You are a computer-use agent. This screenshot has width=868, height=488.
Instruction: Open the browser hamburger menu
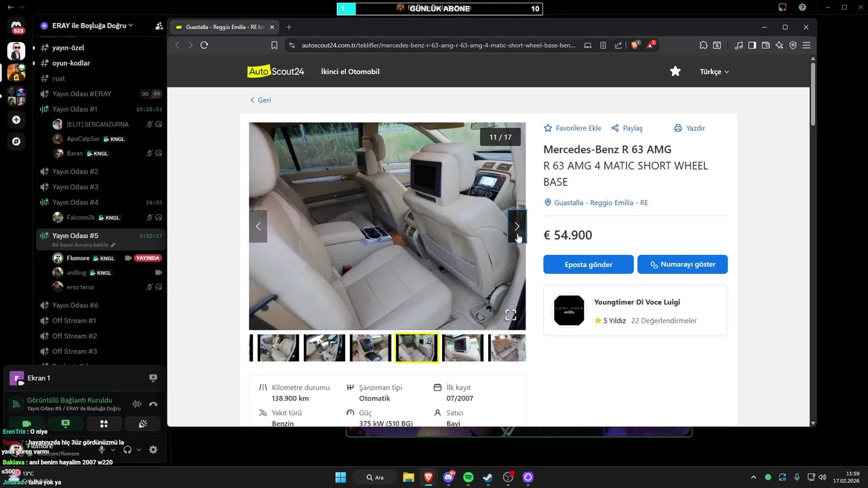coord(806,45)
